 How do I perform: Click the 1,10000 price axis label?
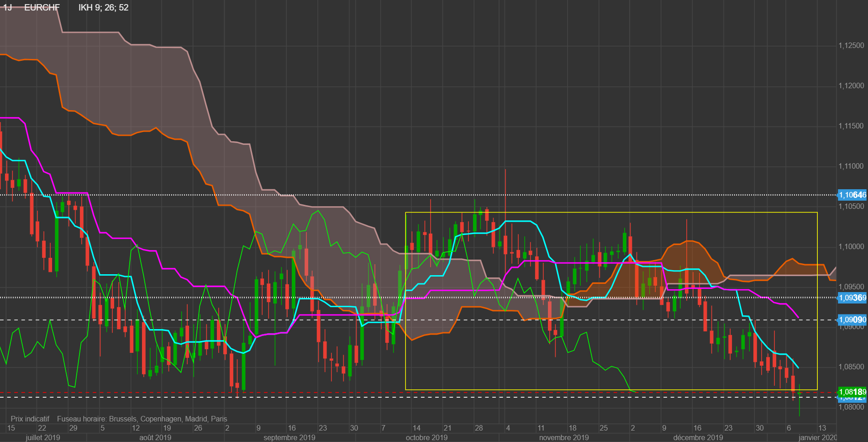(x=851, y=247)
